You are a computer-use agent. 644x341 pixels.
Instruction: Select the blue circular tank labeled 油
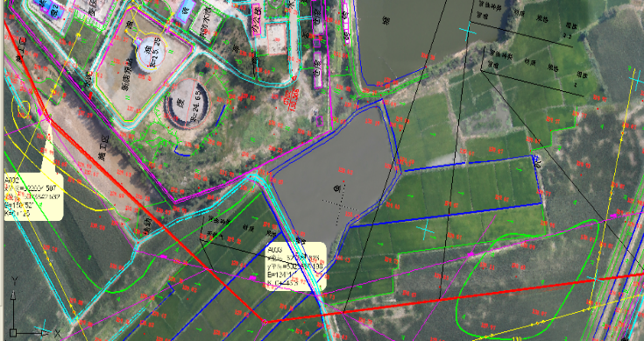(150, 53)
